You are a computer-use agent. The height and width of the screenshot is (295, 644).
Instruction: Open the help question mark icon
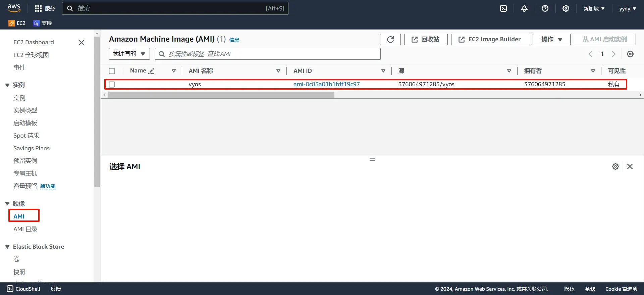tap(545, 8)
